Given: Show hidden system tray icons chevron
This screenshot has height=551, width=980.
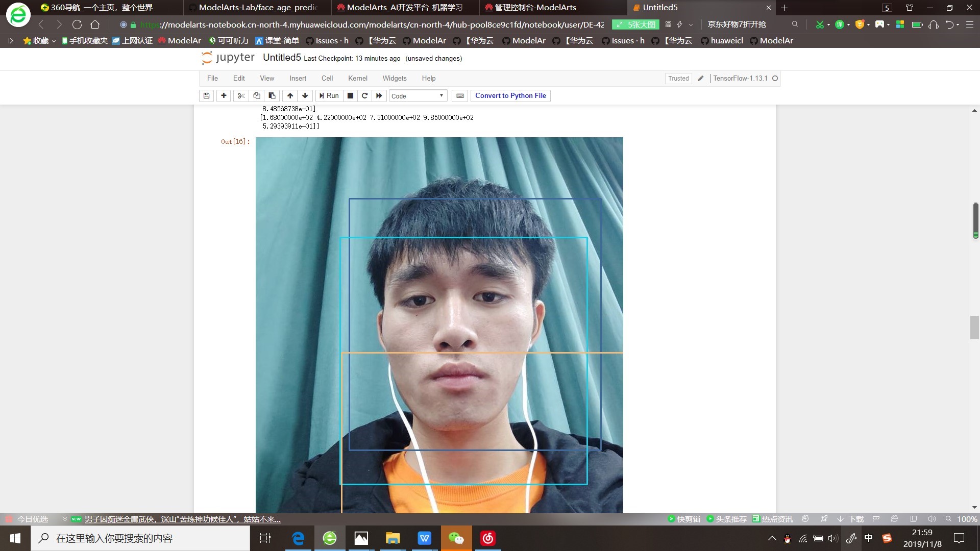Looking at the screenshot, I should pos(772,538).
